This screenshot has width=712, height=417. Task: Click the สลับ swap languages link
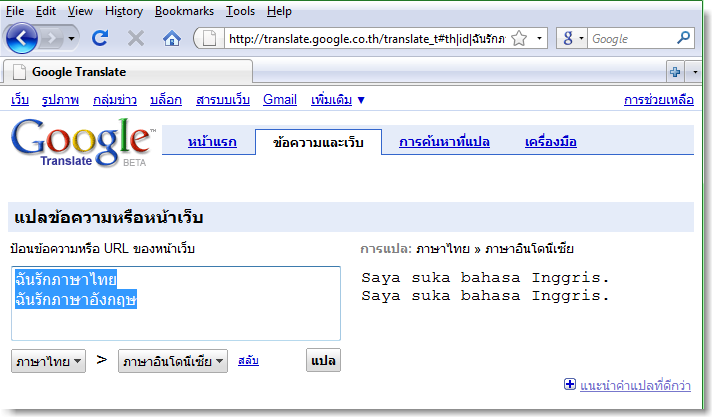coord(248,361)
